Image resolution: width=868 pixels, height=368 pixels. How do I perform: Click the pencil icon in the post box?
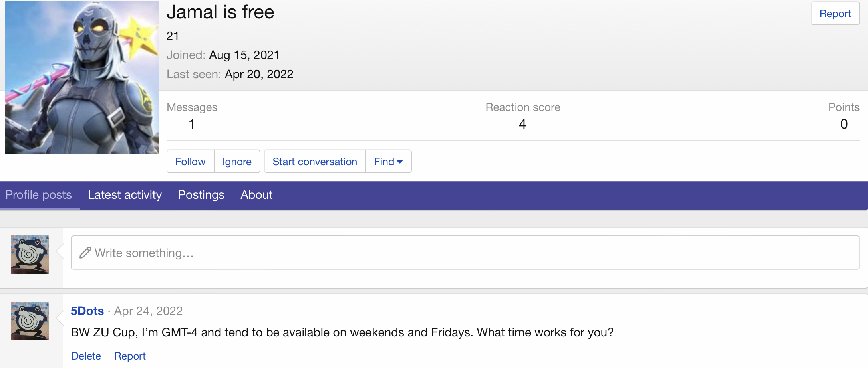tap(85, 253)
